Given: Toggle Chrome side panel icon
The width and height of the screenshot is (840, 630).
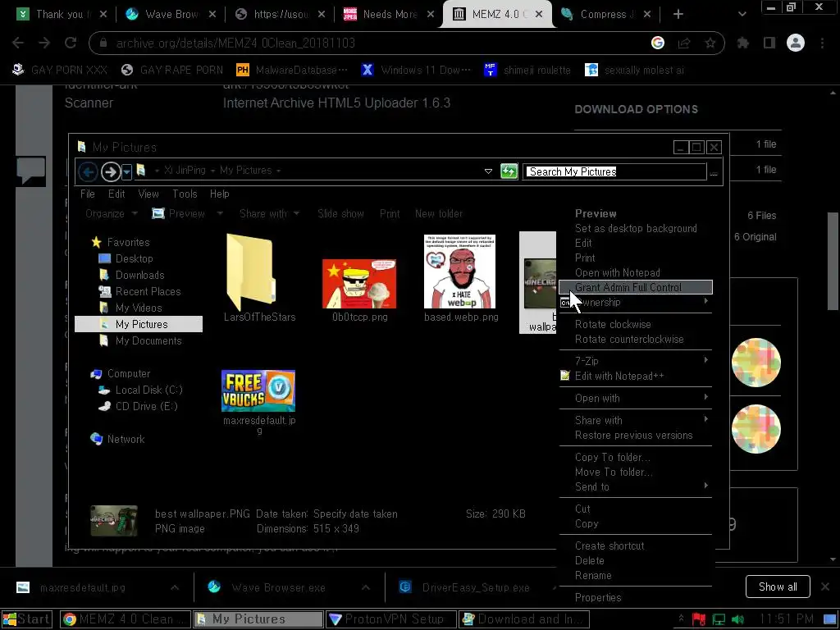Looking at the screenshot, I should pos(769,43).
